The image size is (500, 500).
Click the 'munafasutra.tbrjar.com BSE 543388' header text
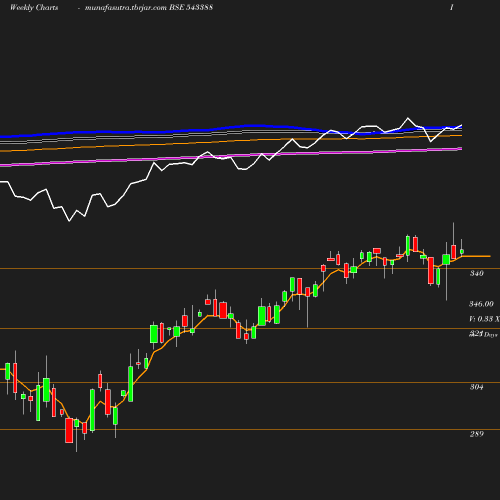tap(149, 7)
